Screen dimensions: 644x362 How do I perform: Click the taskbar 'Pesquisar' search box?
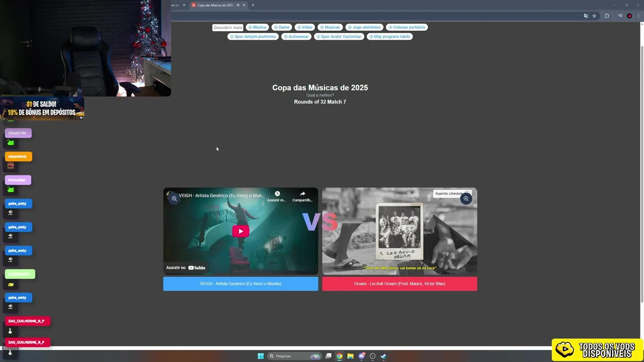295,356
